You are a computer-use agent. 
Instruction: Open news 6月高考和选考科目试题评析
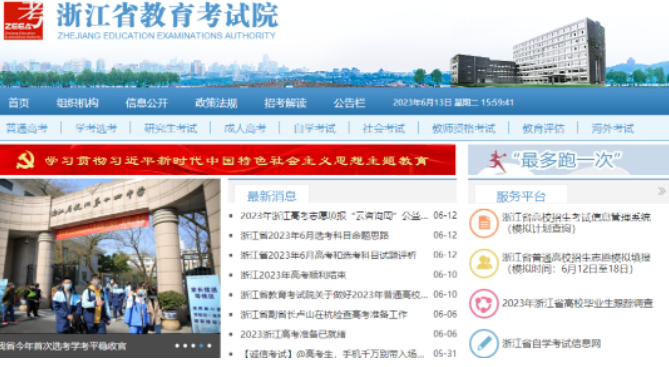point(328,255)
